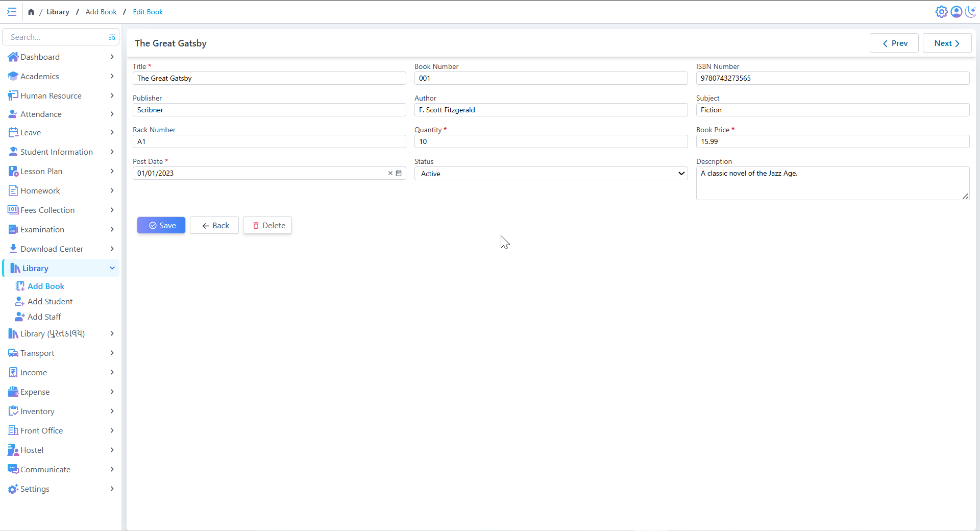Toggle the sidebar menu collapse icon

click(x=12, y=12)
